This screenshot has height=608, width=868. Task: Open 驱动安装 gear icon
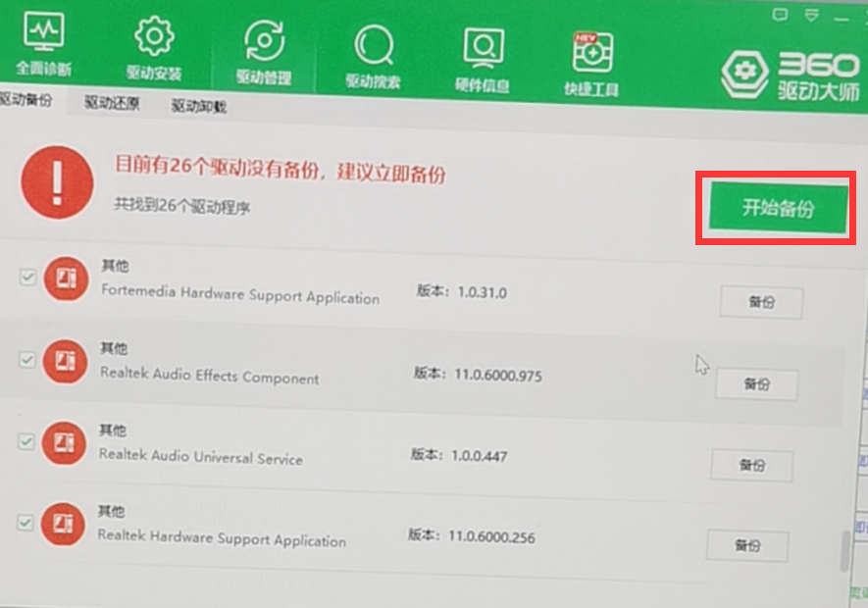click(x=154, y=36)
